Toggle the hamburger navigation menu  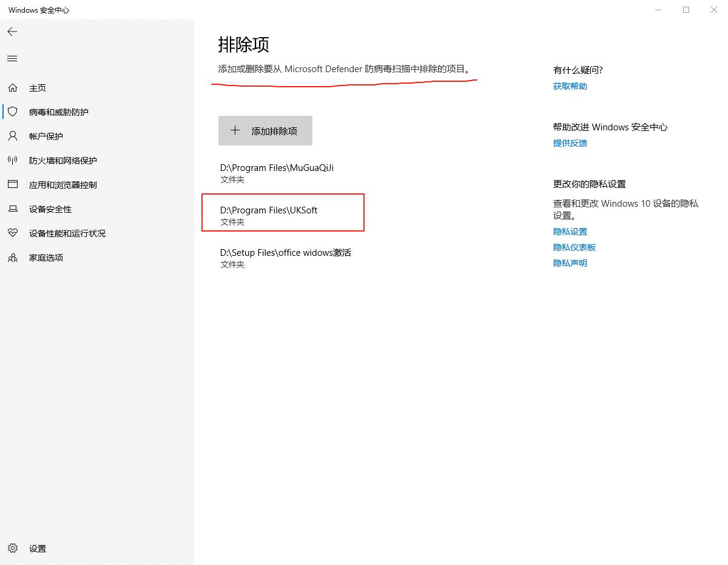pyautogui.click(x=12, y=59)
